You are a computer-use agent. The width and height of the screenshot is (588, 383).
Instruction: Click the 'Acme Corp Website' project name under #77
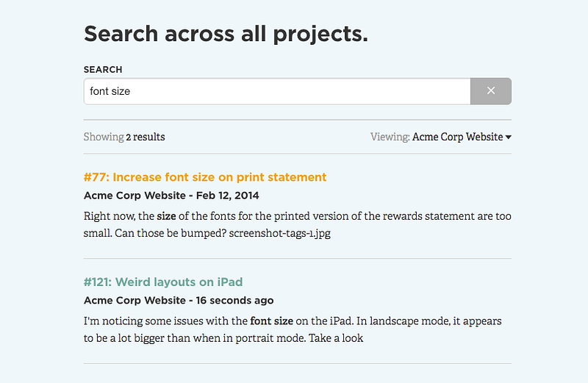(x=135, y=196)
